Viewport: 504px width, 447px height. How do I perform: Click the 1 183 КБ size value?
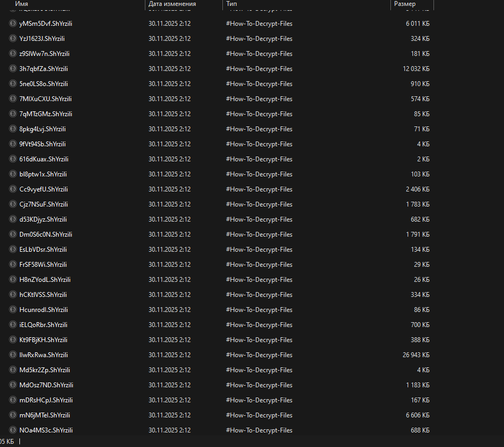point(417,385)
